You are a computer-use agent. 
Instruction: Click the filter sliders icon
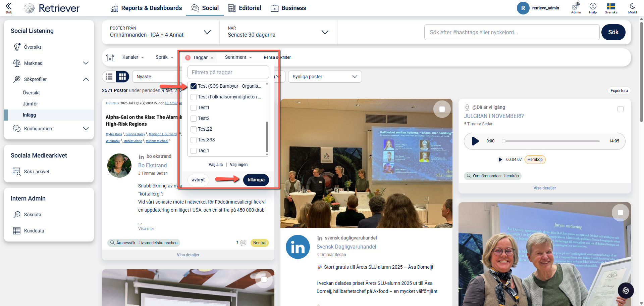[110, 57]
